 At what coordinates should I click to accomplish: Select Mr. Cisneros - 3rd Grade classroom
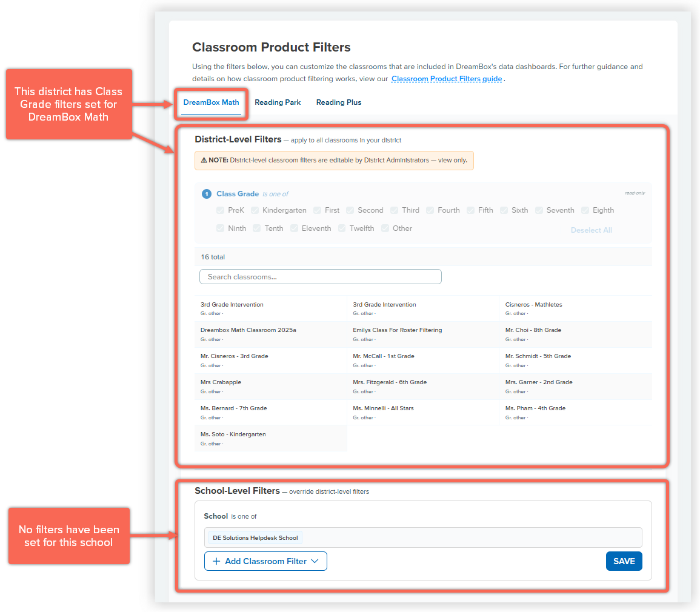point(270,361)
